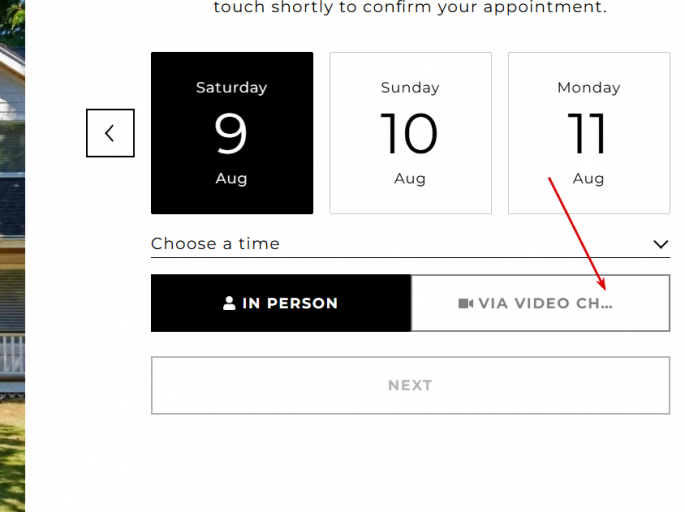Click the large number 10
This screenshot has height=512, width=685.
(409, 133)
